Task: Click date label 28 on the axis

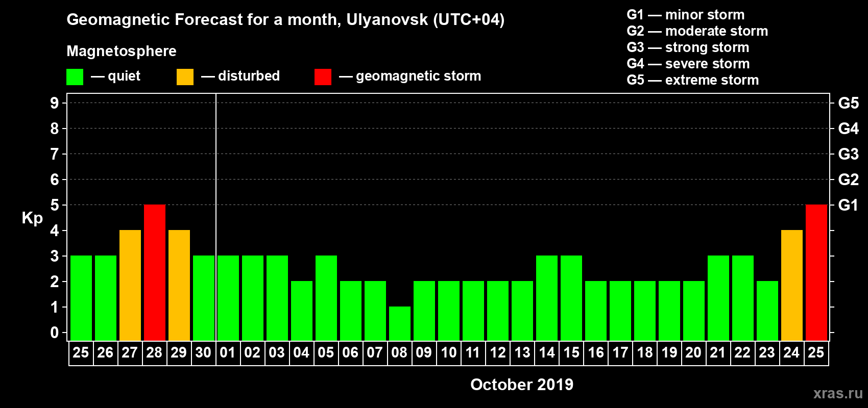Action: tap(154, 353)
